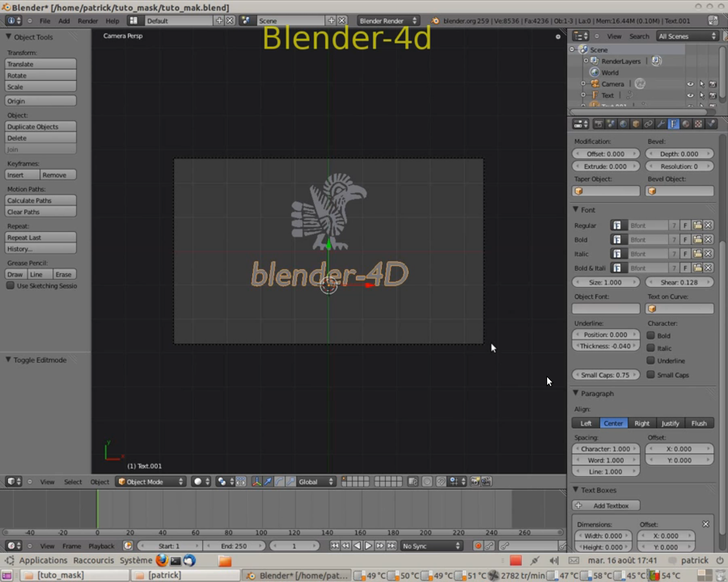Set paragraph alignment to Right
728x582 pixels.
pyautogui.click(x=642, y=423)
